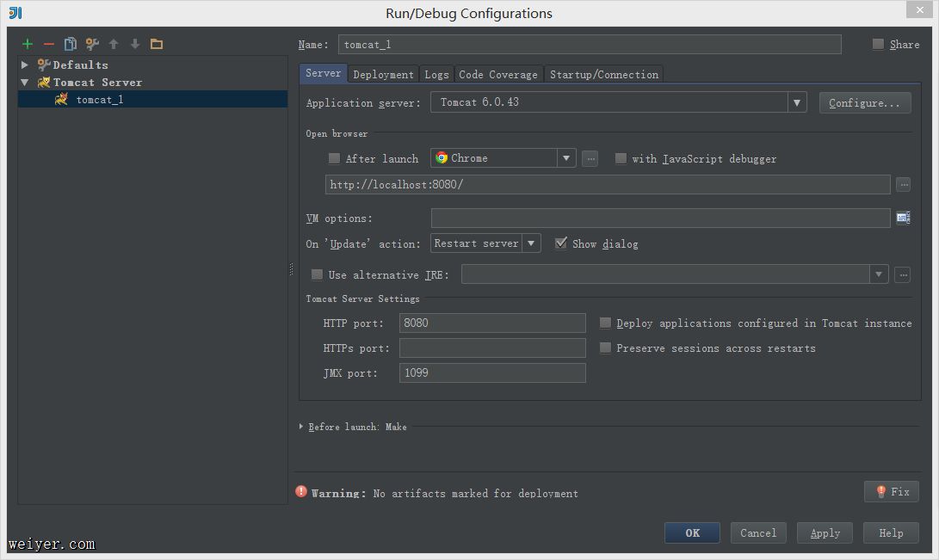Click the VM options input field
Screen dimensions: 939x560
coord(660,218)
